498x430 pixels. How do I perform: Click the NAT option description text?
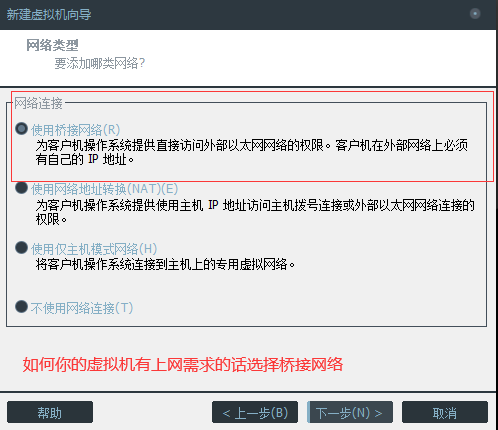coord(255,212)
